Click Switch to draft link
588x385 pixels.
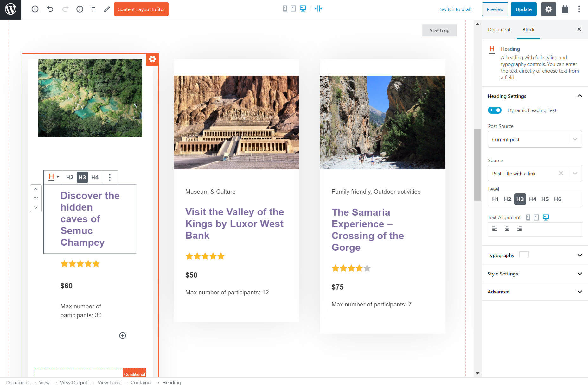pos(456,9)
